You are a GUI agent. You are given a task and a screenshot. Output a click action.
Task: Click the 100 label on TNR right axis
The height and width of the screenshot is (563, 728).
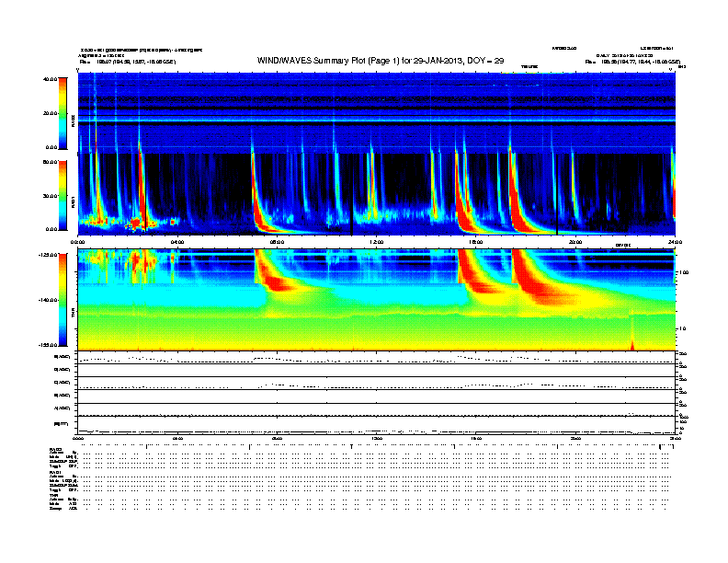click(x=684, y=272)
